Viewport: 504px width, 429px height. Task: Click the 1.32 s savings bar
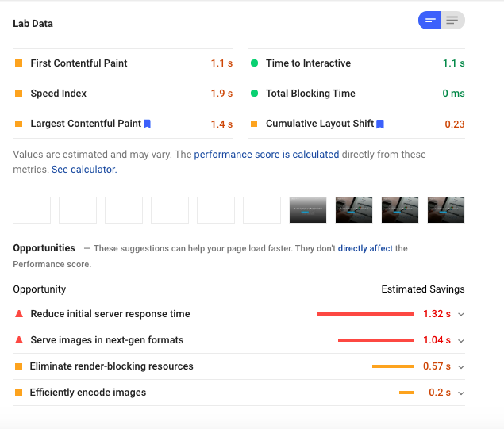tap(366, 314)
